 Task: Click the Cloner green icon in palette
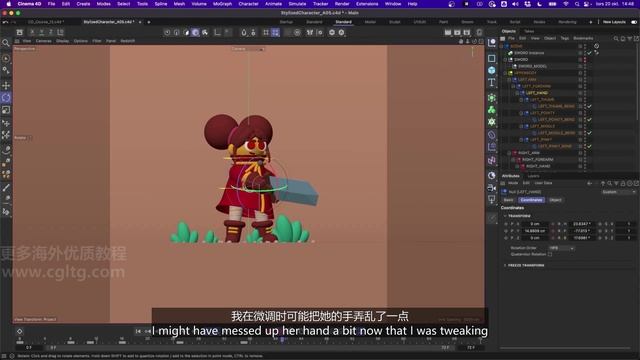click(492, 109)
